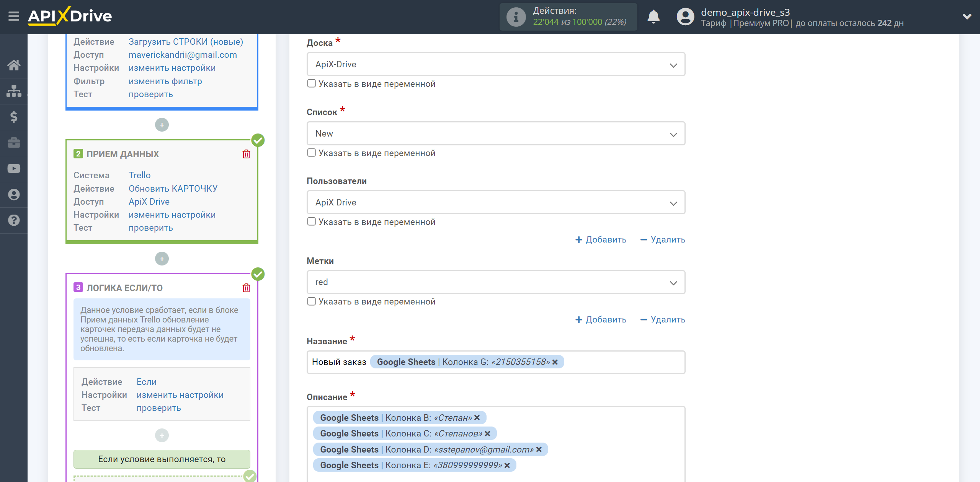Click Добавить under Пользователи
Screen dimensions: 980x482
click(601, 240)
